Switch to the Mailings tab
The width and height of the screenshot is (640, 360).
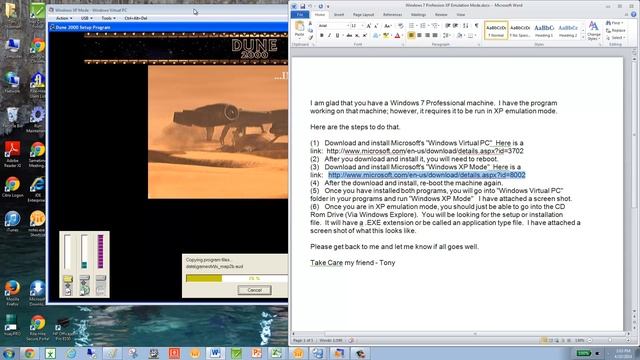418,15
